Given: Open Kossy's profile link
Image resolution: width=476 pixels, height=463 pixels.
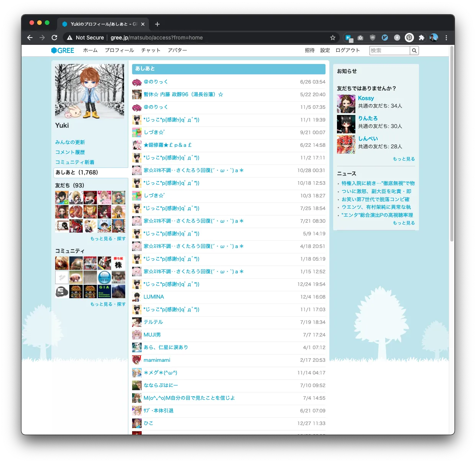Looking at the screenshot, I should click(366, 98).
